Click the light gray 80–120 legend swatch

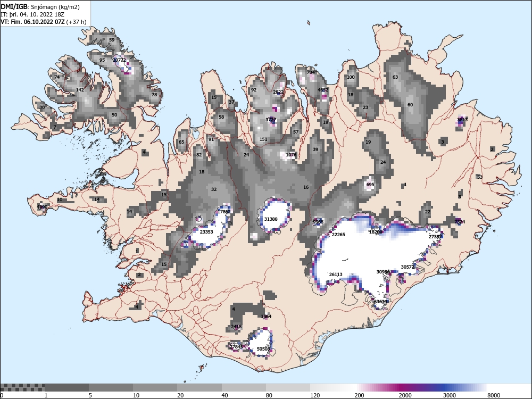[288, 387]
